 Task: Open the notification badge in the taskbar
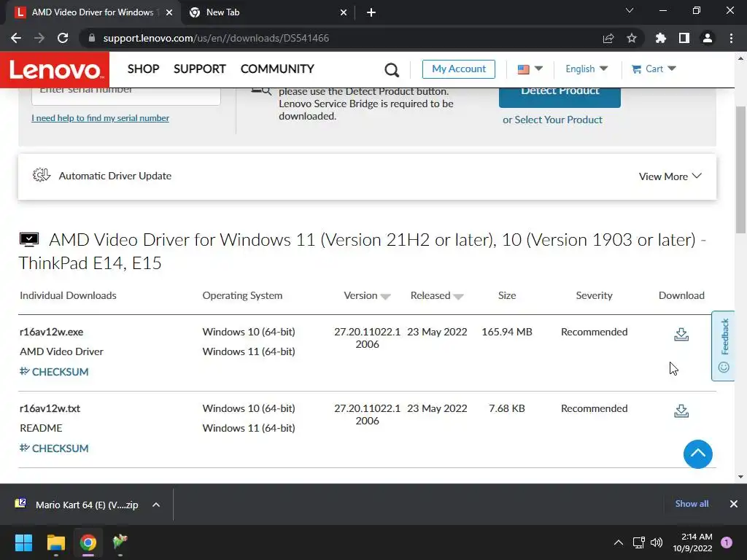[x=727, y=542]
